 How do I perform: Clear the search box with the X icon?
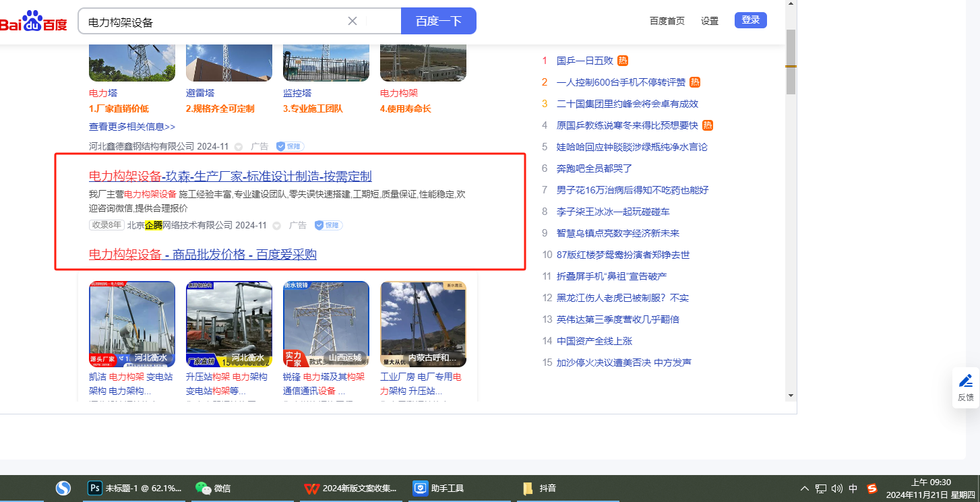352,21
